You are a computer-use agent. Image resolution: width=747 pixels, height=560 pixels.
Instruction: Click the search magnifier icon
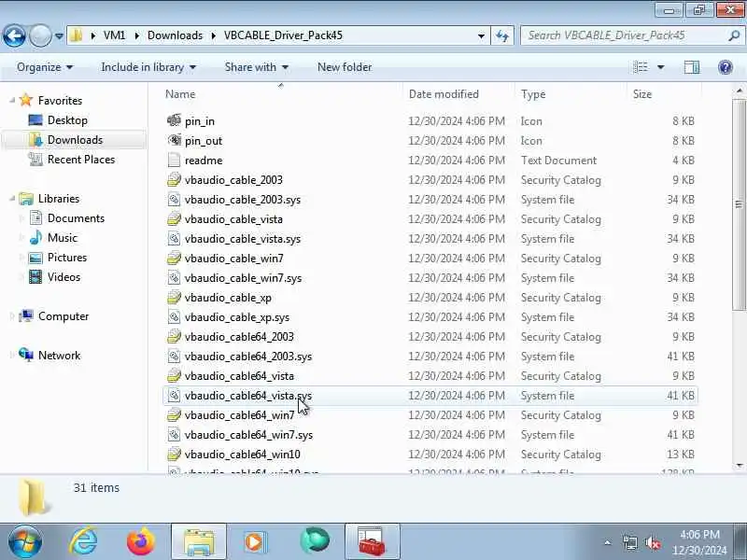(x=734, y=35)
